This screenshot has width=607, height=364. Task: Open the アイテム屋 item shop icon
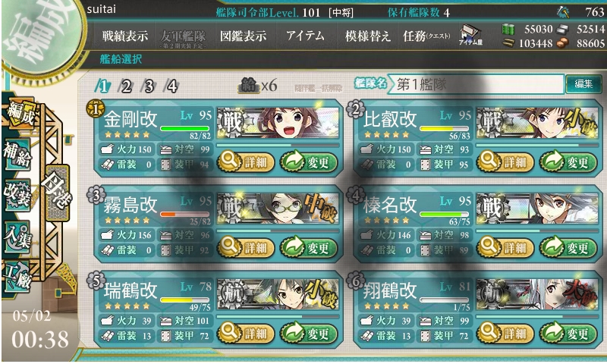point(470,35)
